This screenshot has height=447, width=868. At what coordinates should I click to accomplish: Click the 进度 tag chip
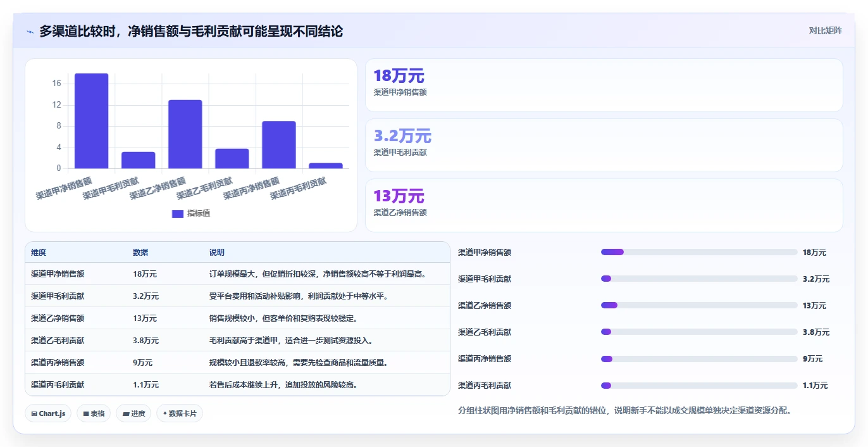click(133, 413)
